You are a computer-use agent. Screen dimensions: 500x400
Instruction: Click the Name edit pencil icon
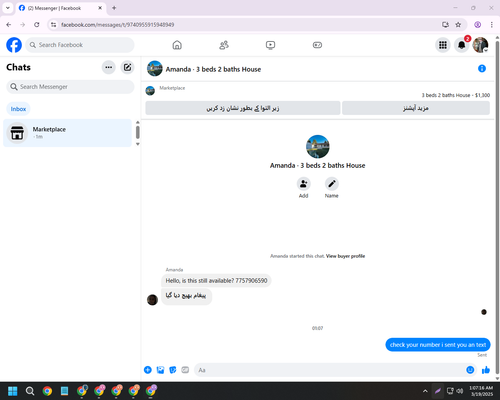point(331,184)
